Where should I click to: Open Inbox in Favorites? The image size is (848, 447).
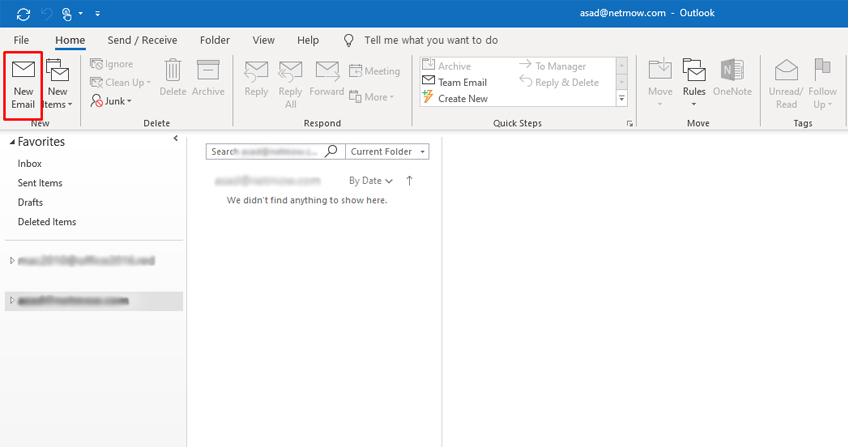pyautogui.click(x=30, y=163)
